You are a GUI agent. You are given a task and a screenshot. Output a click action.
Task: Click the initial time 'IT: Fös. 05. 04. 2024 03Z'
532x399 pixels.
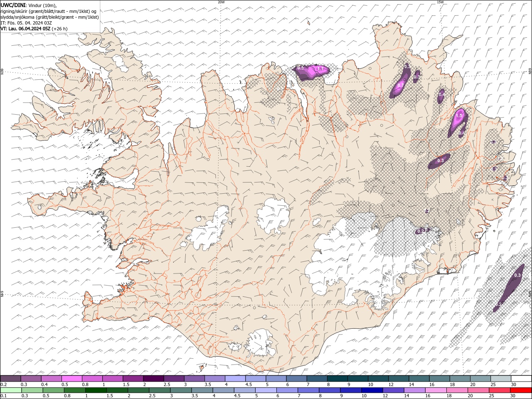[x=26, y=23]
